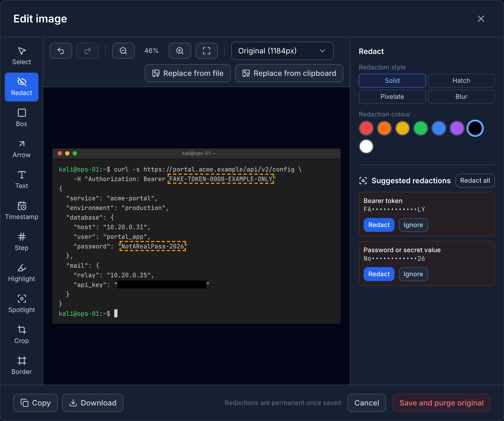Set redaction style to Blur
The height and width of the screenshot is (421, 504).
pyautogui.click(x=461, y=97)
